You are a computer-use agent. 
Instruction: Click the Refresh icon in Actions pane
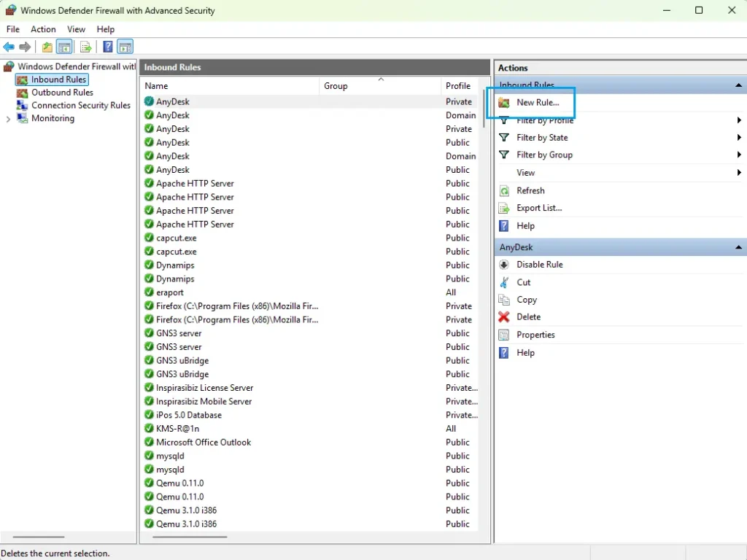pos(504,191)
